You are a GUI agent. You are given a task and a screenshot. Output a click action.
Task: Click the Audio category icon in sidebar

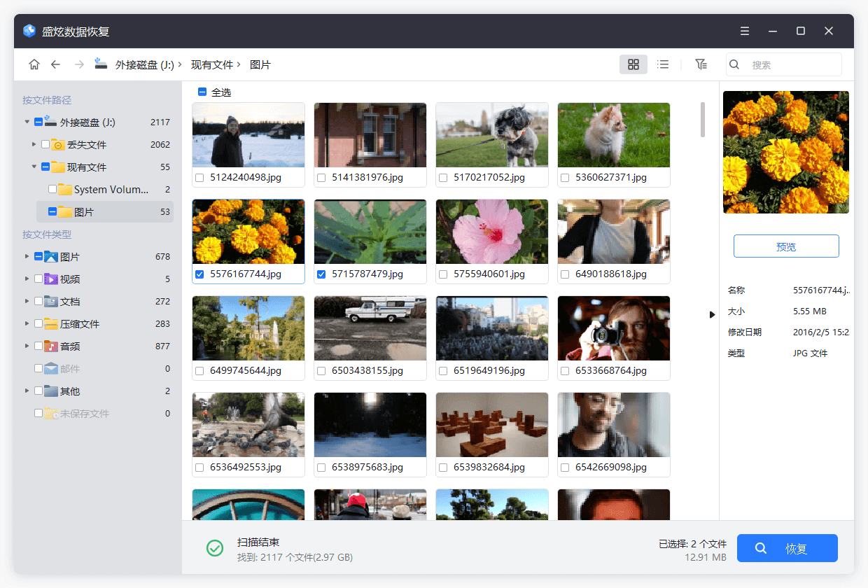51,346
